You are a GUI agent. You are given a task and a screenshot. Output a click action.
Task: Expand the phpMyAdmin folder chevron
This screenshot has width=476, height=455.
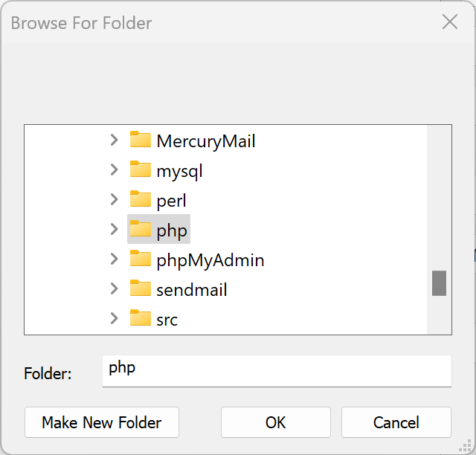click(x=114, y=259)
